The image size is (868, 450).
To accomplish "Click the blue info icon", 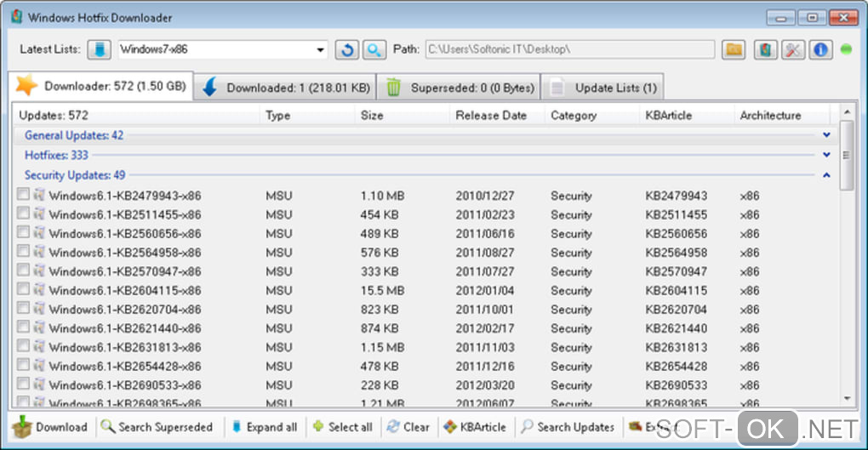I will [x=820, y=50].
